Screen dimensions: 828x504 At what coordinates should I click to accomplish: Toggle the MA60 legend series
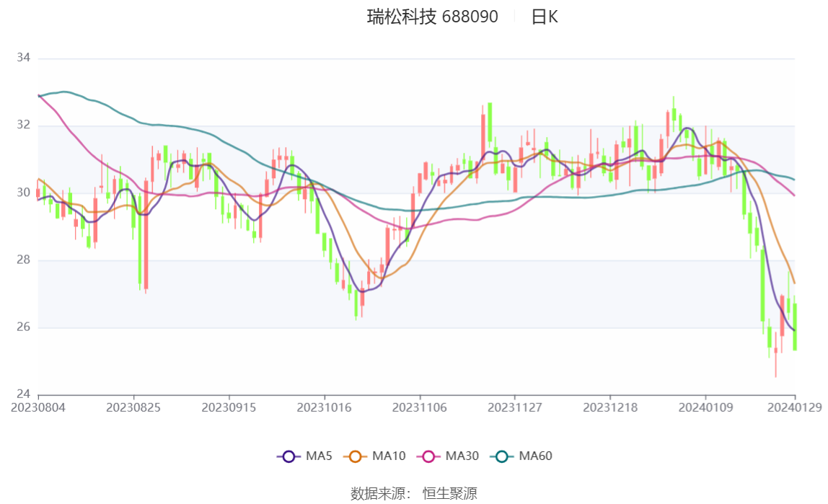[x=521, y=456]
